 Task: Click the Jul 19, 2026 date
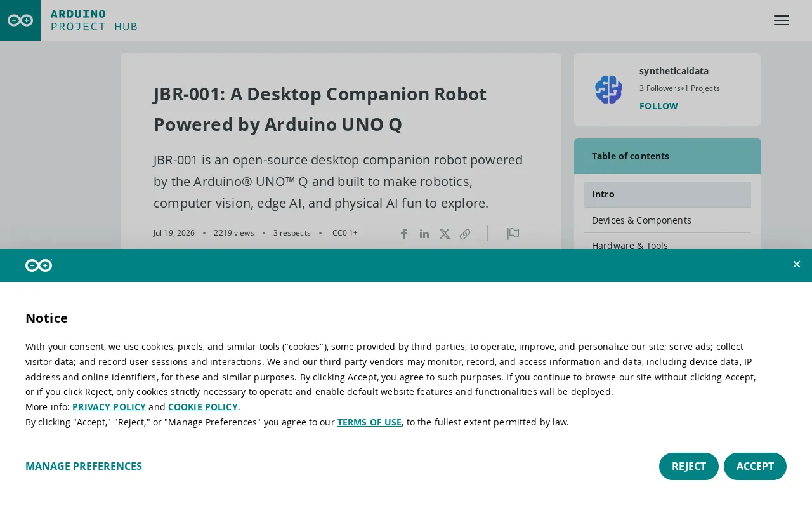click(x=174, y=233)
